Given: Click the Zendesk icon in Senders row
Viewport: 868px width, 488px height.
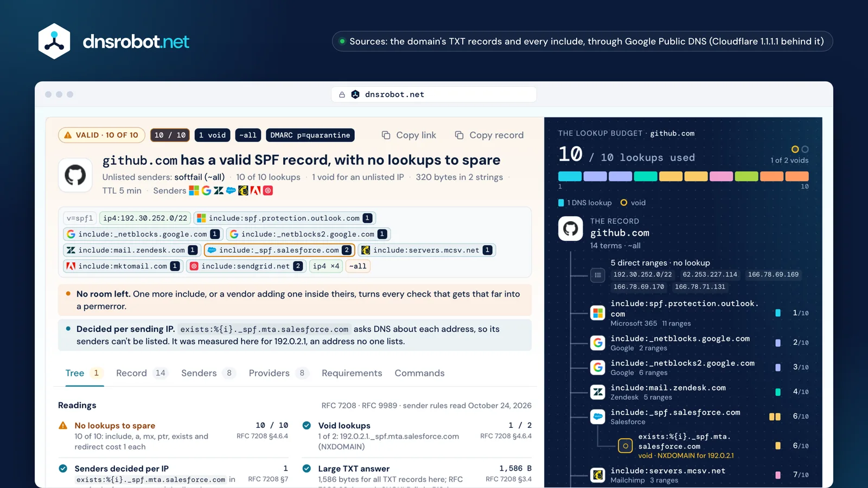Looking at the screenshot, I should coord(219,190).
